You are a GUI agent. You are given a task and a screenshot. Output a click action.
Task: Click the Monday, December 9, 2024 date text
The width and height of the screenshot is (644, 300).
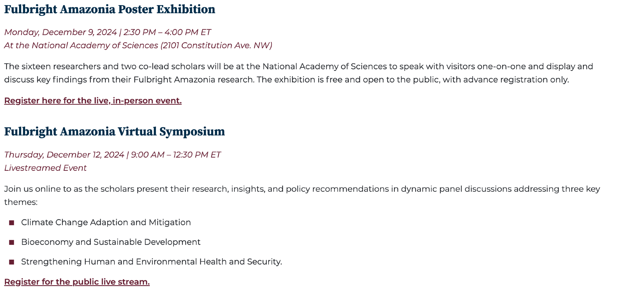pos(60,32)
